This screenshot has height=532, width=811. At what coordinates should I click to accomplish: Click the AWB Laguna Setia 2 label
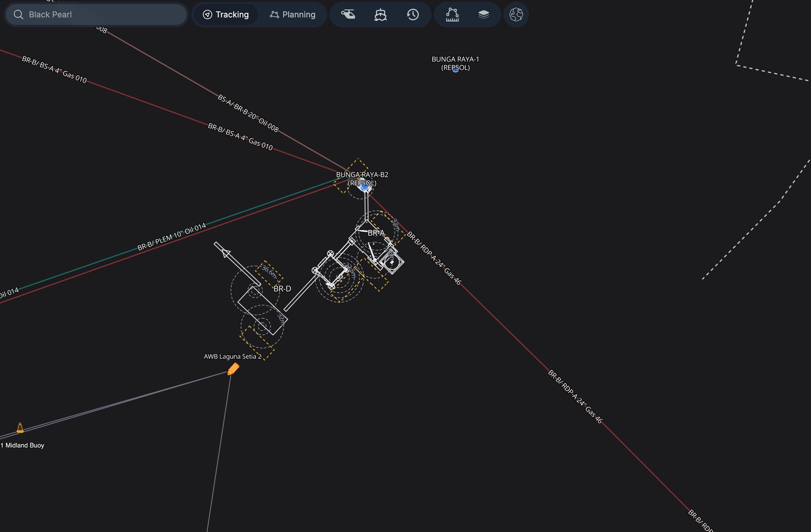click(233, 357)
